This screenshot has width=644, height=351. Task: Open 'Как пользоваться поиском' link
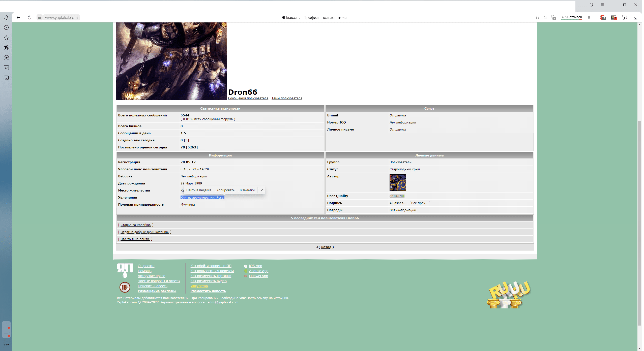212,271
